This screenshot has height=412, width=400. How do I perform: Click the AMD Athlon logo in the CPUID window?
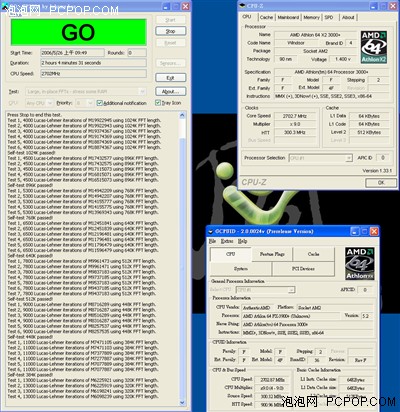(x=360, y=263)
